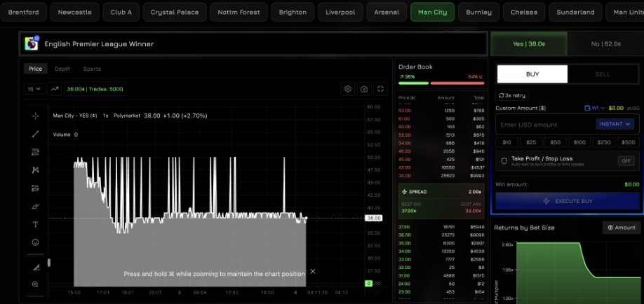Select the Crystal Palace team tab
The height and width of the screenshot is (304, 644).
click(175, 13)
